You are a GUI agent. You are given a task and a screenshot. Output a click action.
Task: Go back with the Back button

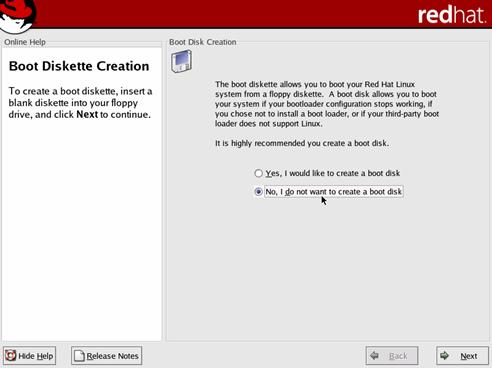pyautogui.click(x=392, y=356)
